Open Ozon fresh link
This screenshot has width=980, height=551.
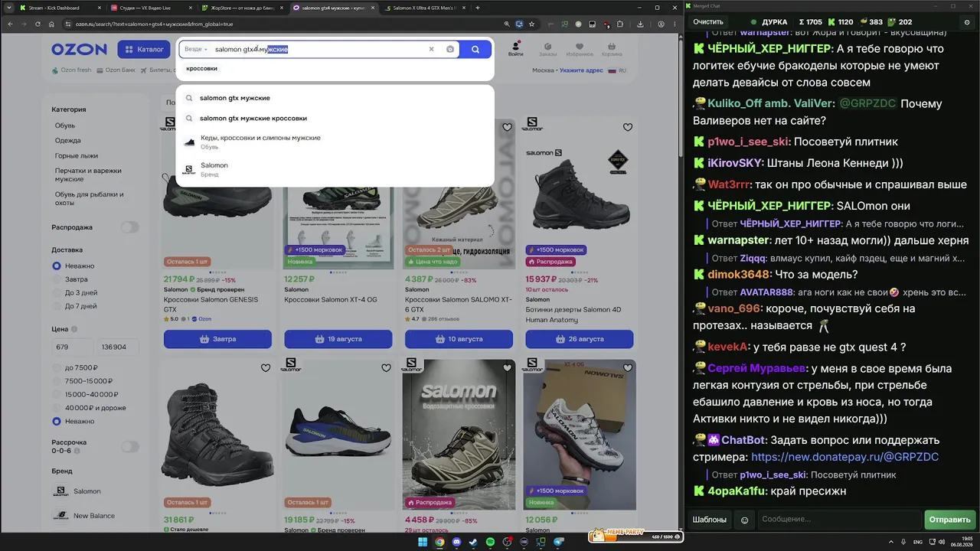click(x=72, y=70)
